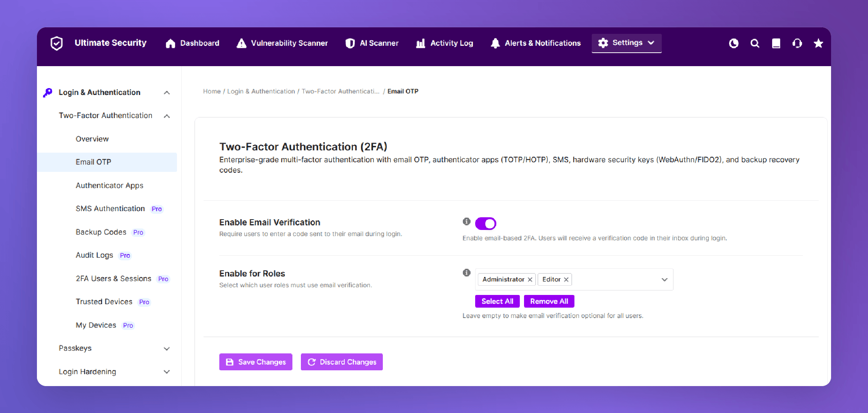Go to Vulnerability Scanner
This screenshot has width=868, height=413.
[282, 43]
